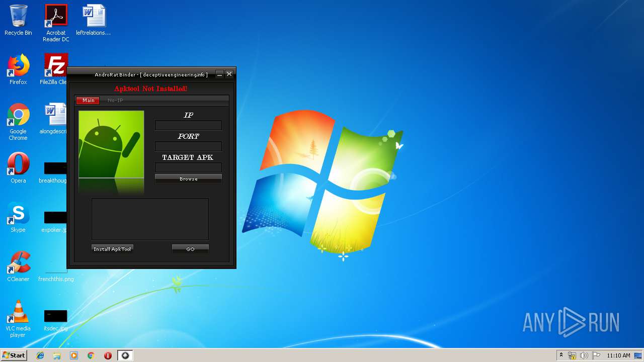Show the clock at 11:10 AM
Viewport: 644px width, 362px height.
[x=618, y=355]
